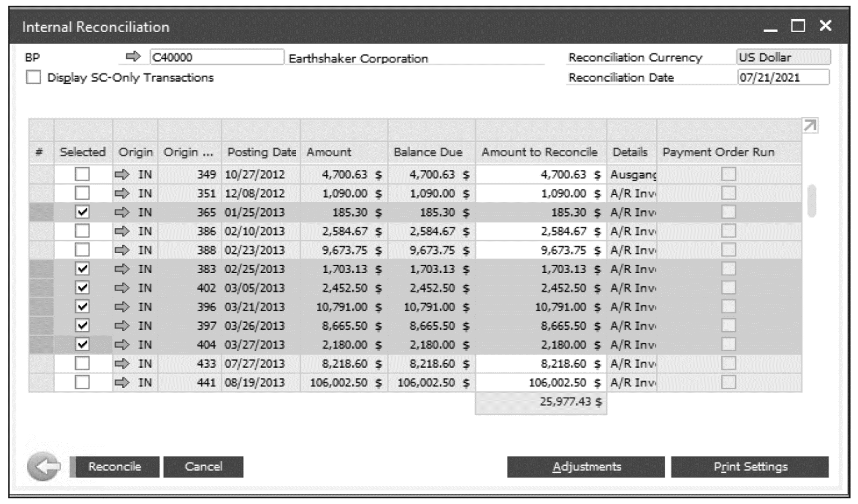The height and width of the screenshot is (504, 858).
Task: Click the Origin column header
Action: tap(136, 152)
